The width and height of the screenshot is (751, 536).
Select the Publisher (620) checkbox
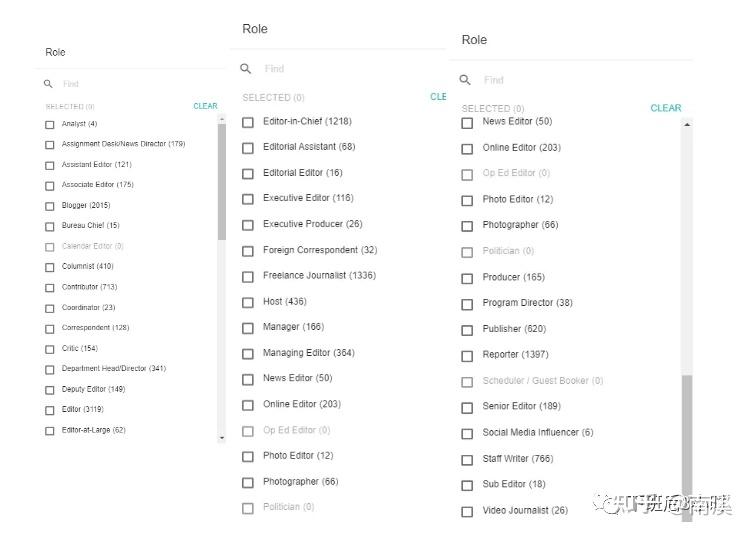pos(467,329)
